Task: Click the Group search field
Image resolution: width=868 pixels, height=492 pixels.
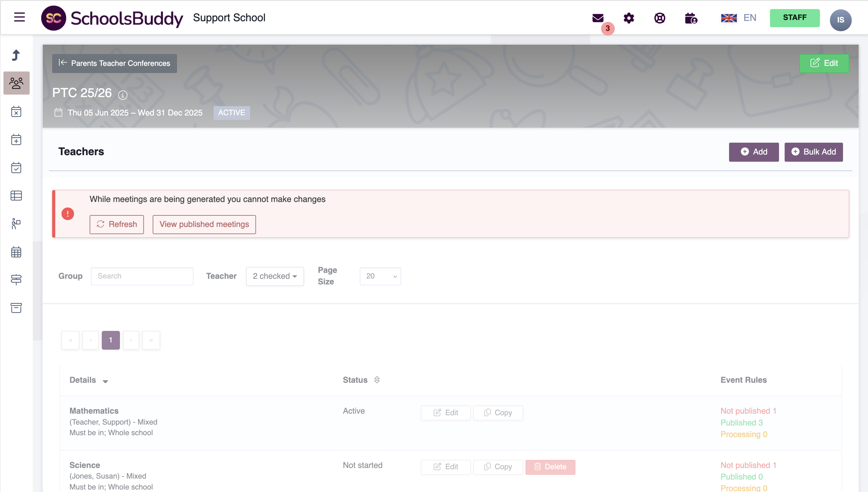Action: (142, 276)
